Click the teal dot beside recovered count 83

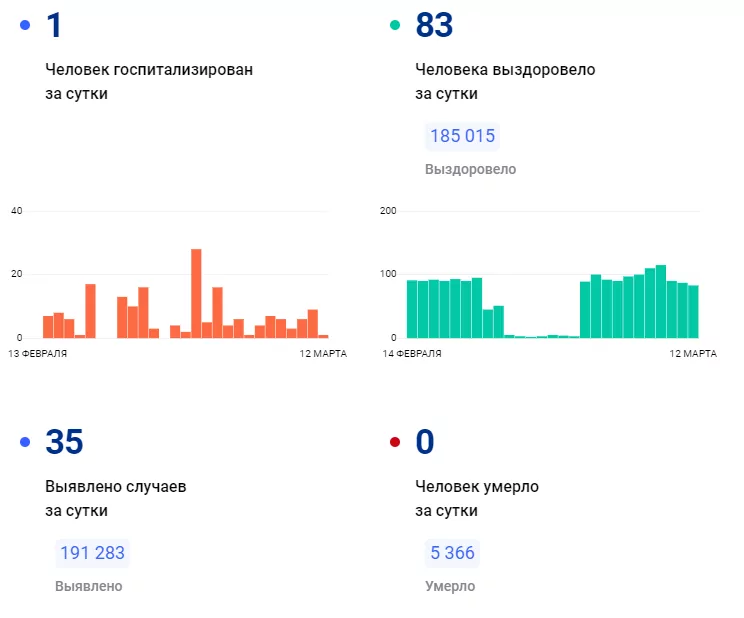coord(395,25)
